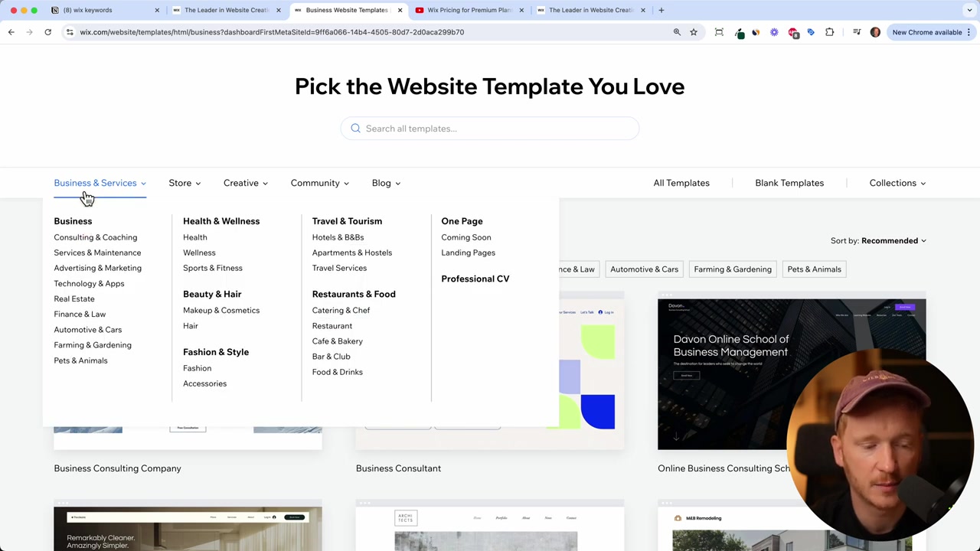This screenshot has width=980, height=551.
Task: Select Accessories category
Action: (x=204, y=383)
